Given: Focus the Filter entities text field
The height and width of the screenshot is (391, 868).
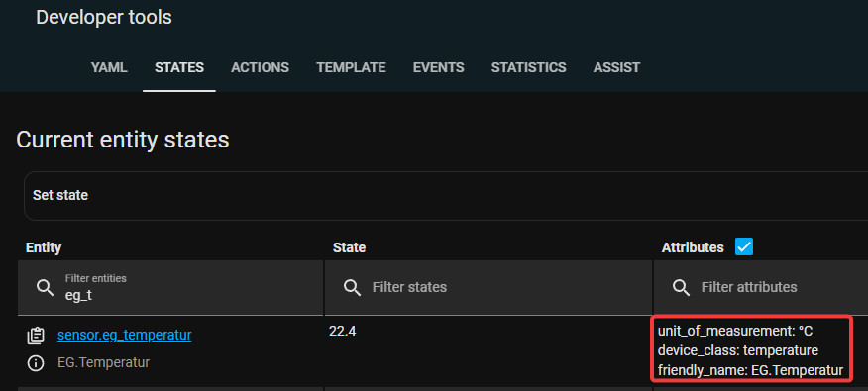Looking at the screenshot, I should (170, 288).
